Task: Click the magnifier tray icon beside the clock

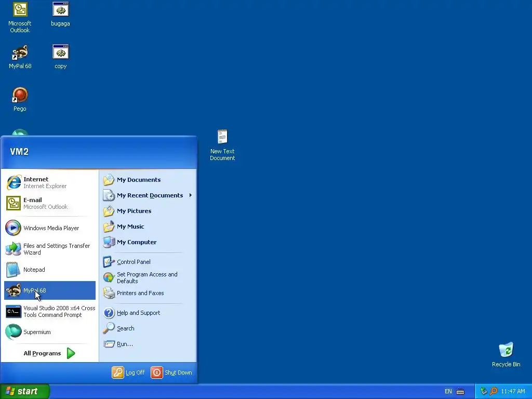Action: (494, 392)
